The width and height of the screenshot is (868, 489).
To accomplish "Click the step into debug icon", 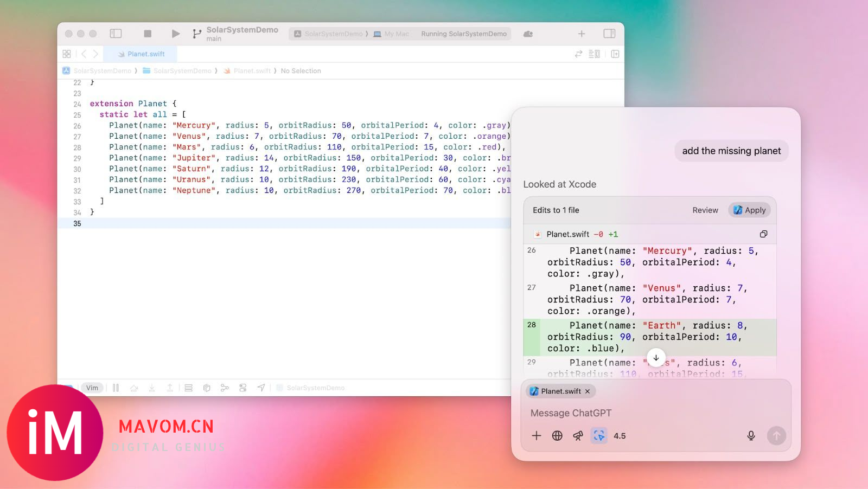I will (x=152, y=388).
